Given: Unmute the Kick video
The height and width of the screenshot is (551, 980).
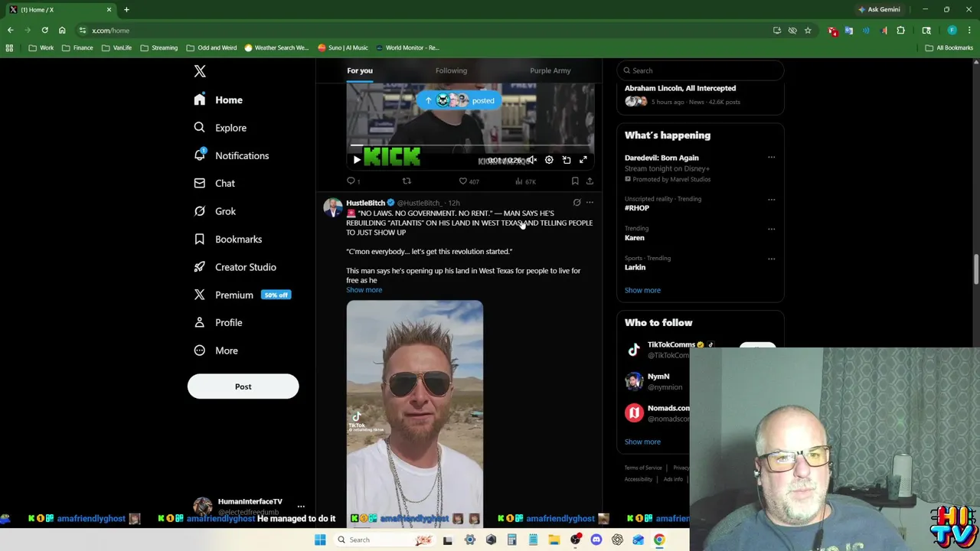Looking at the screenshot, I should click(x=531, y=160).
